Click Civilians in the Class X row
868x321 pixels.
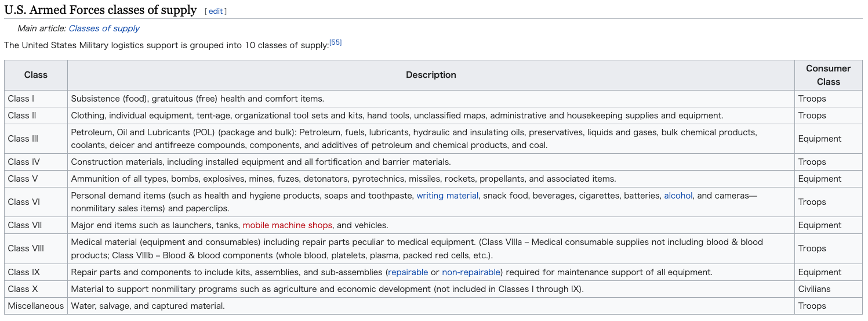(814, 289)
